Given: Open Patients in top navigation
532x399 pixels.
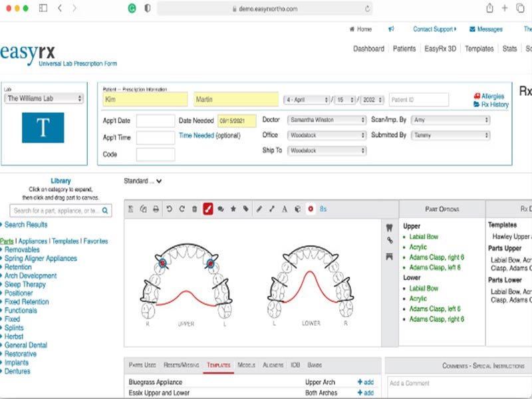Looking at the screenshot, I should pyautogui.click(x=404, y=49).
